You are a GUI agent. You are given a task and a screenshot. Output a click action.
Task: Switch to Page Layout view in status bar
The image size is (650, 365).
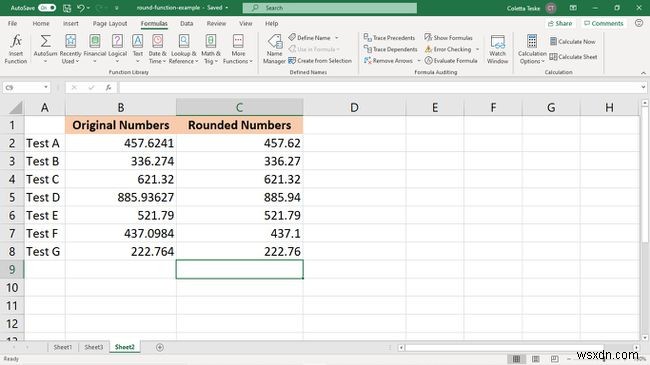pyautogui.click(x=536, y=359)
